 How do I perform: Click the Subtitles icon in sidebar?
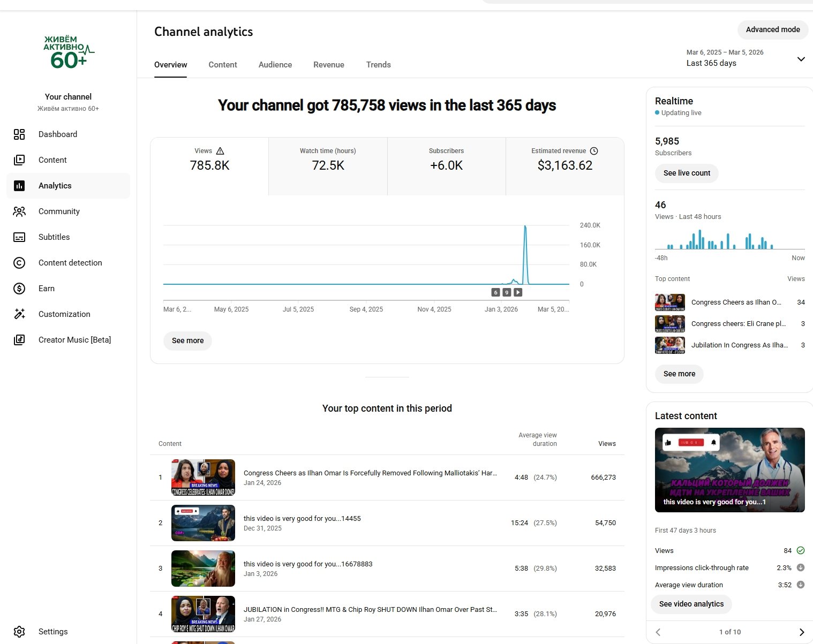[19, 237]
